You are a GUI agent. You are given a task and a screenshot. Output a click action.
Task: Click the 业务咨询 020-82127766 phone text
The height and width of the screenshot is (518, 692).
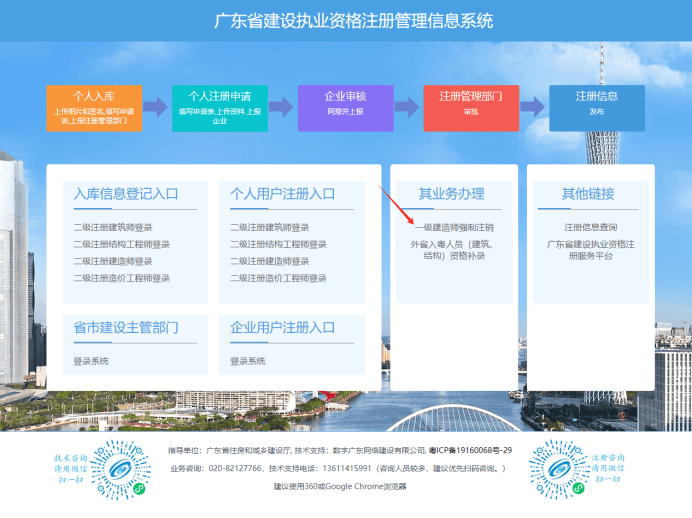pyautogui.click(x=216, y=468)
